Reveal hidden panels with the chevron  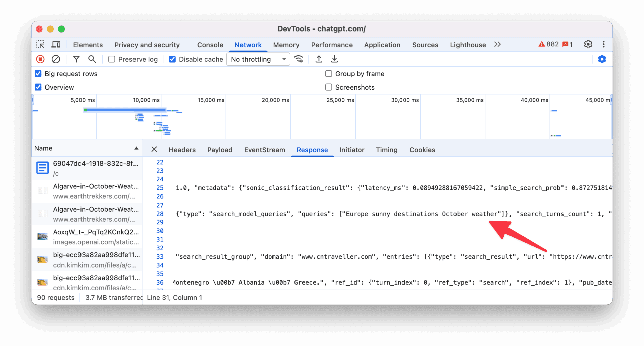coord(497,44)
